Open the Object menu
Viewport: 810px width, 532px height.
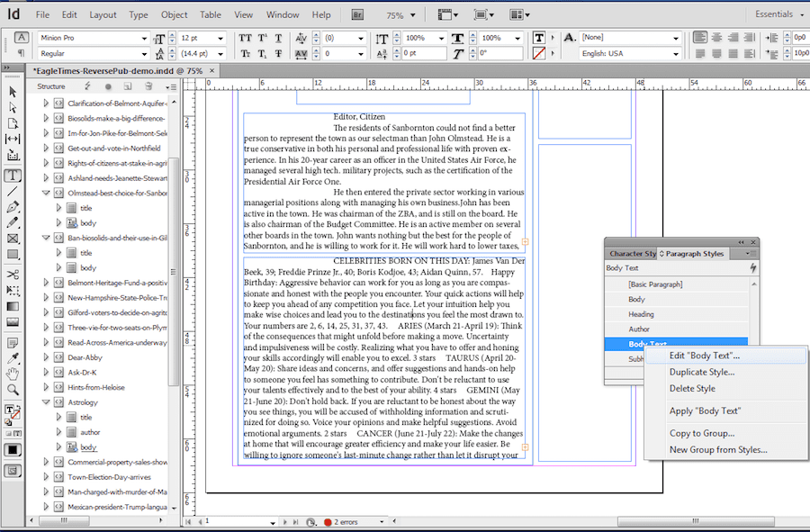(x=174, y=15)
